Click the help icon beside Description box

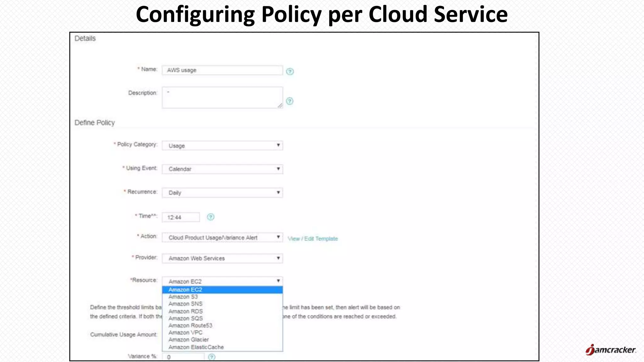tap(290, 101)
